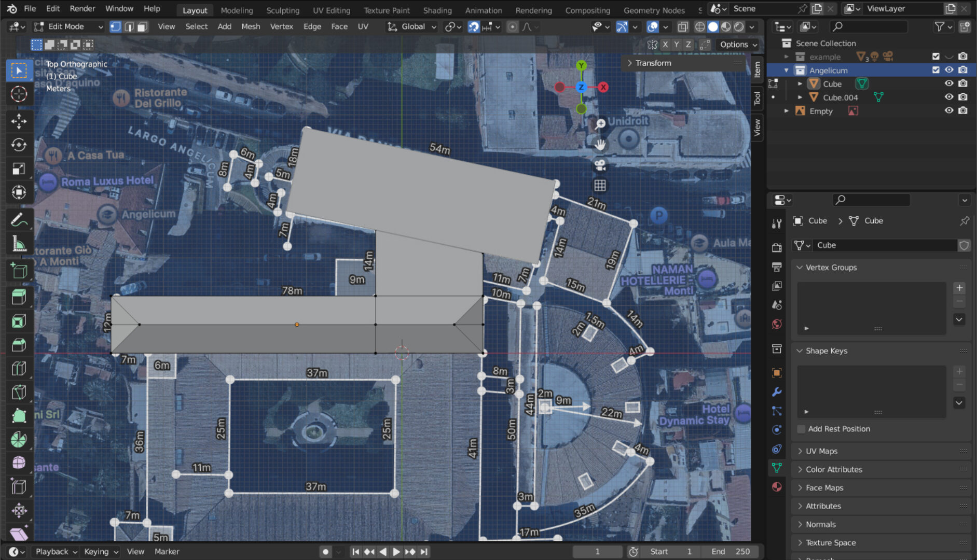Open the Modifier properties wrench tab
977x560 pixels.
tap(777, 393)
